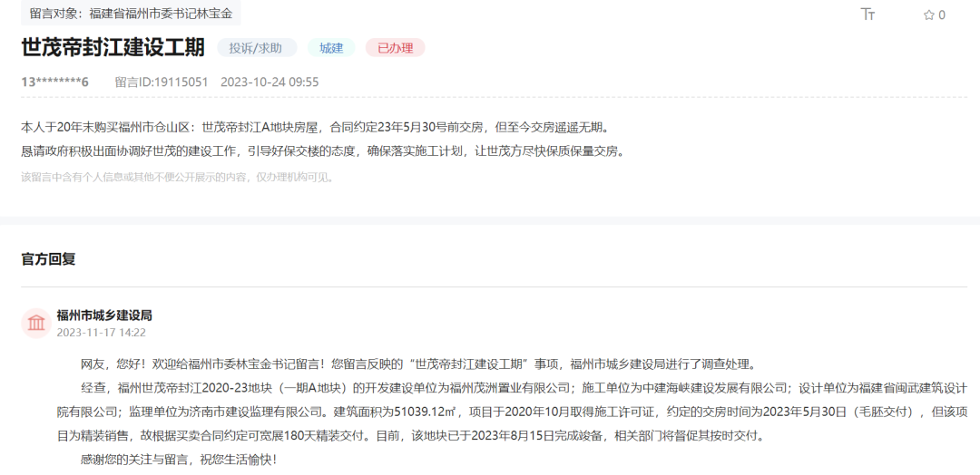Click the message line starting 本人于20年末购买

tap(314, 128)
